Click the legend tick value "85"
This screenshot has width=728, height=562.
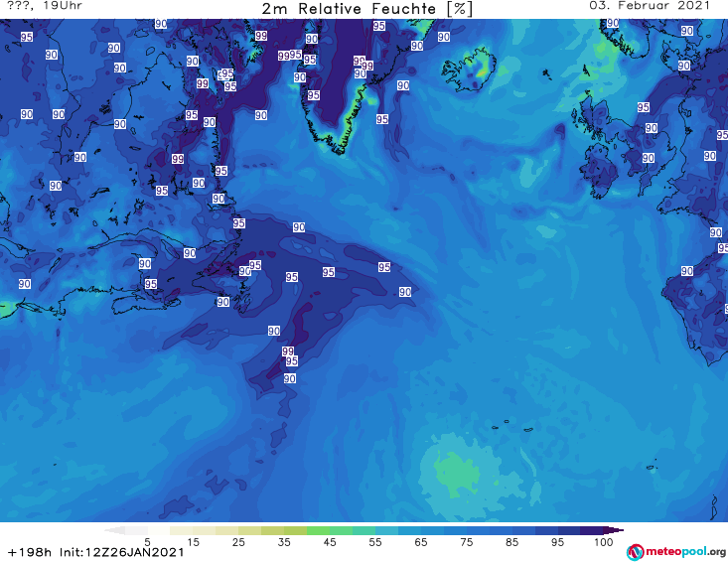point(511,542)
